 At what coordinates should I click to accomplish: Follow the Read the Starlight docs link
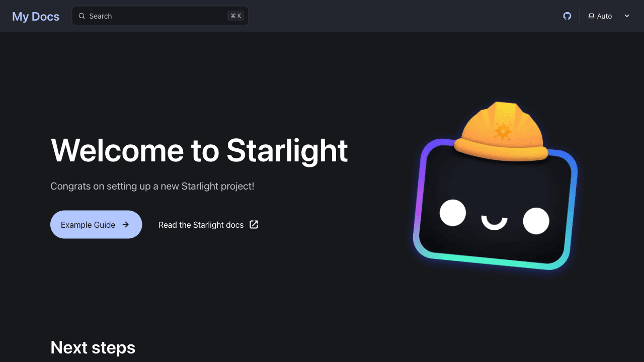click(x=201, y=225)
